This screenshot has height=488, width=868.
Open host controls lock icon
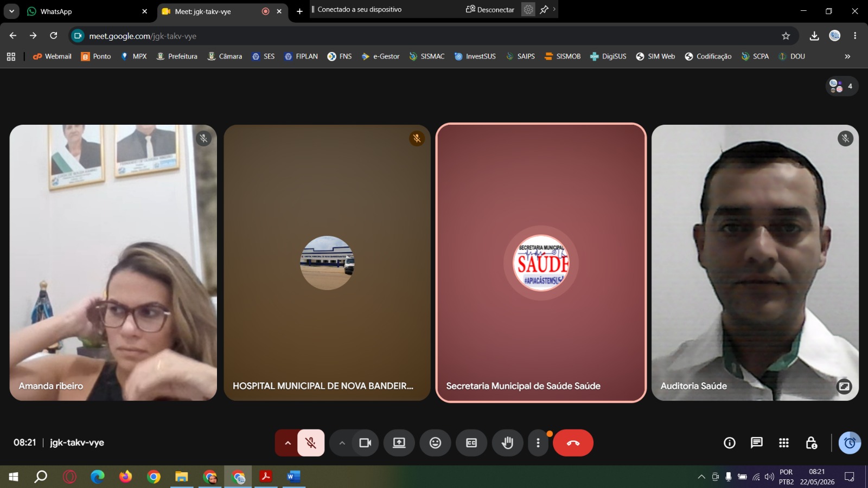811,443
